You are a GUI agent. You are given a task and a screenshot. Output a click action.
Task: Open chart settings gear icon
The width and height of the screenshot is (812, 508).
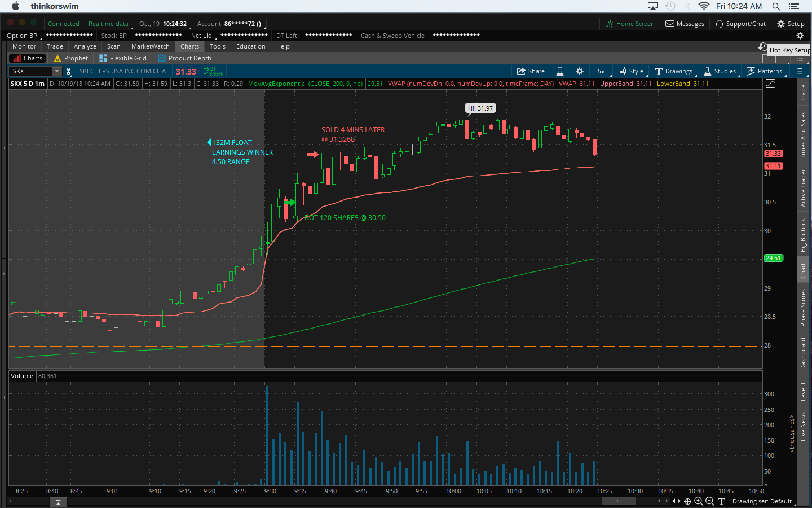pos(580,71)
